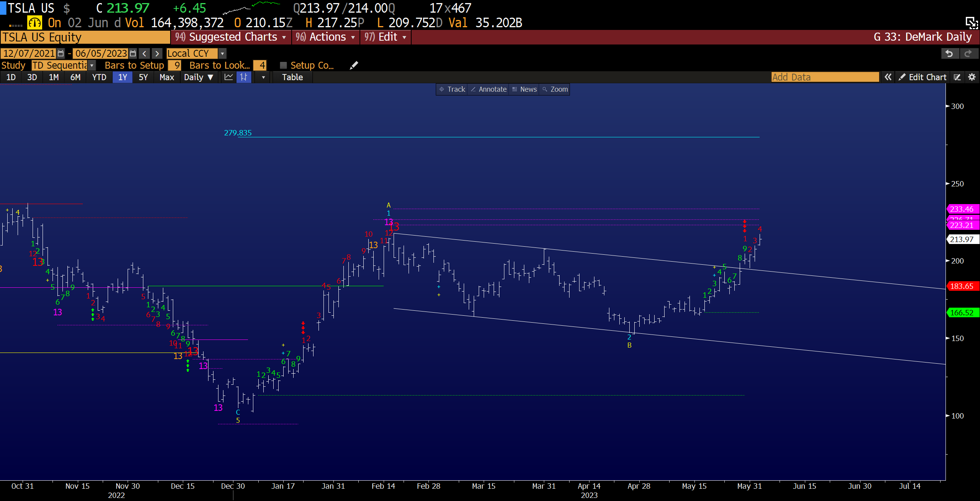Show News on chart
Viewport: 980px width, 501px height.
pyautogui.click(x=524, y=89)
